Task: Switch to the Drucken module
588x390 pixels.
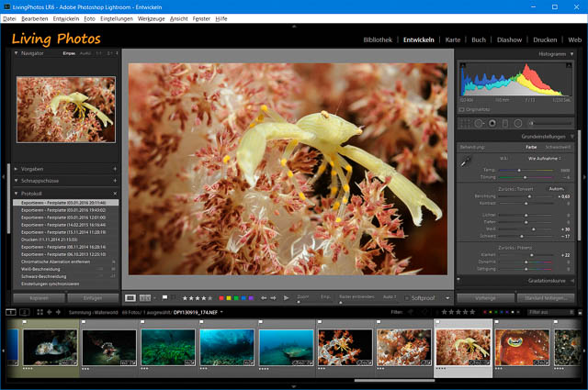Action: 545,39
